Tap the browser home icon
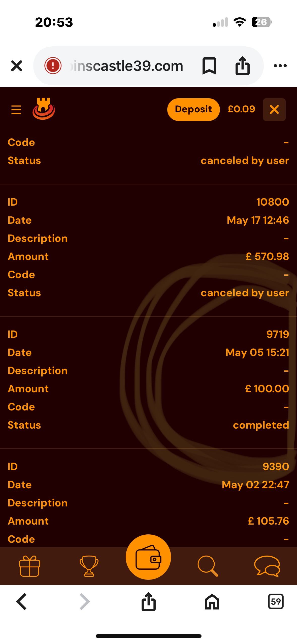 coord(212,602)
